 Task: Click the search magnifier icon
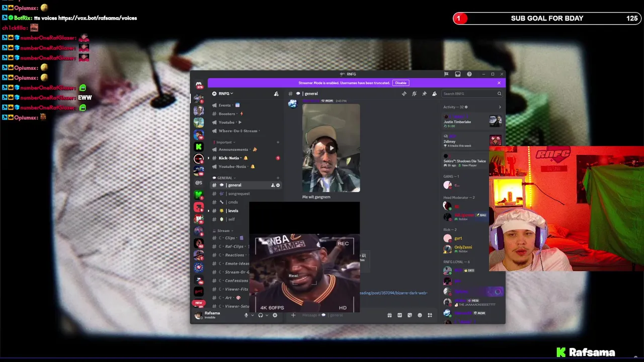499,94
